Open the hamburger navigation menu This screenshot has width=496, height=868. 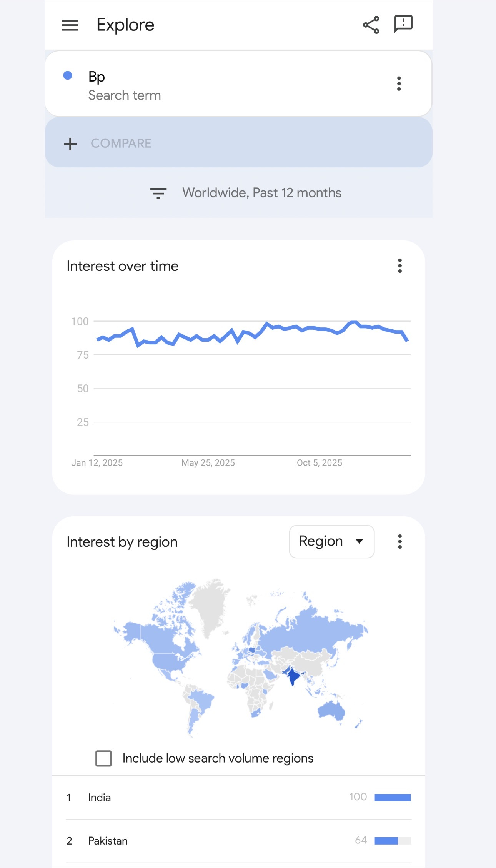tap(70, 25)
